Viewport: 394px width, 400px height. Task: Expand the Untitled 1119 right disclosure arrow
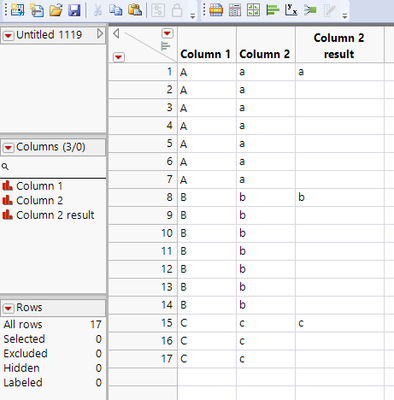[100, 33]
